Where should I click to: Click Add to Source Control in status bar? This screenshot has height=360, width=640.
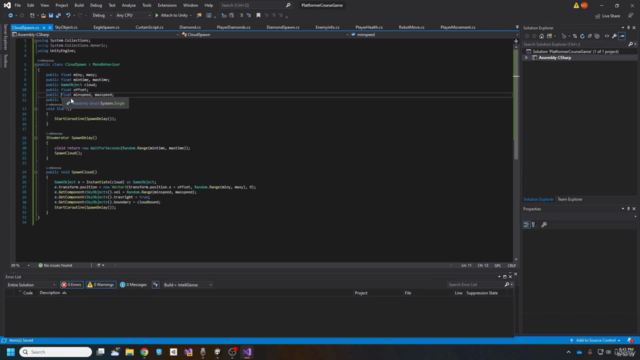pyautogui.click(x=596, y=340)
